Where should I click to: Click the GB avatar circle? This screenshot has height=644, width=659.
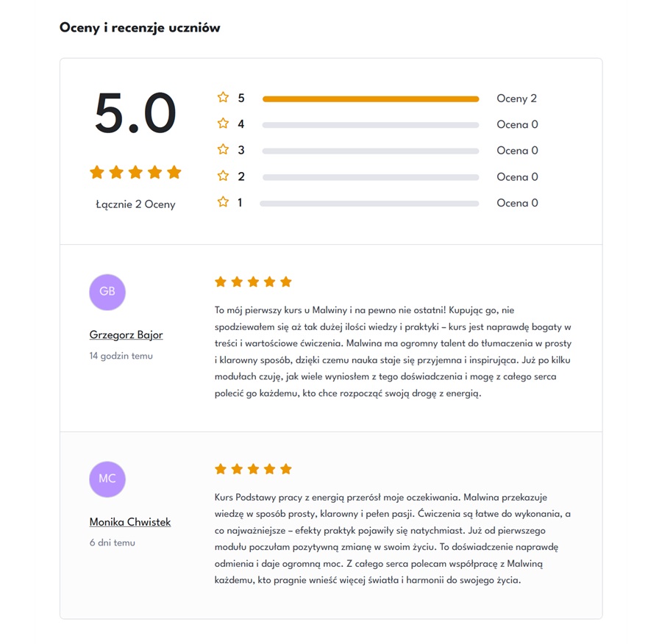(x=107, y=292)
